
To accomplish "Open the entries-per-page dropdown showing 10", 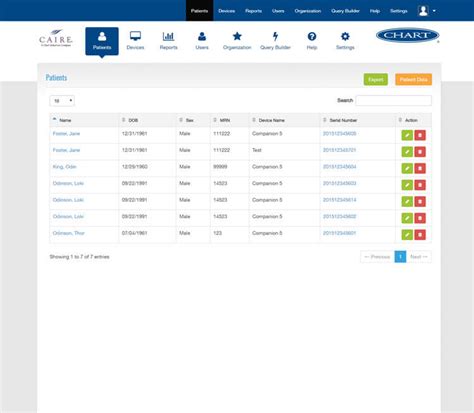I will click(x=62, y=101).
